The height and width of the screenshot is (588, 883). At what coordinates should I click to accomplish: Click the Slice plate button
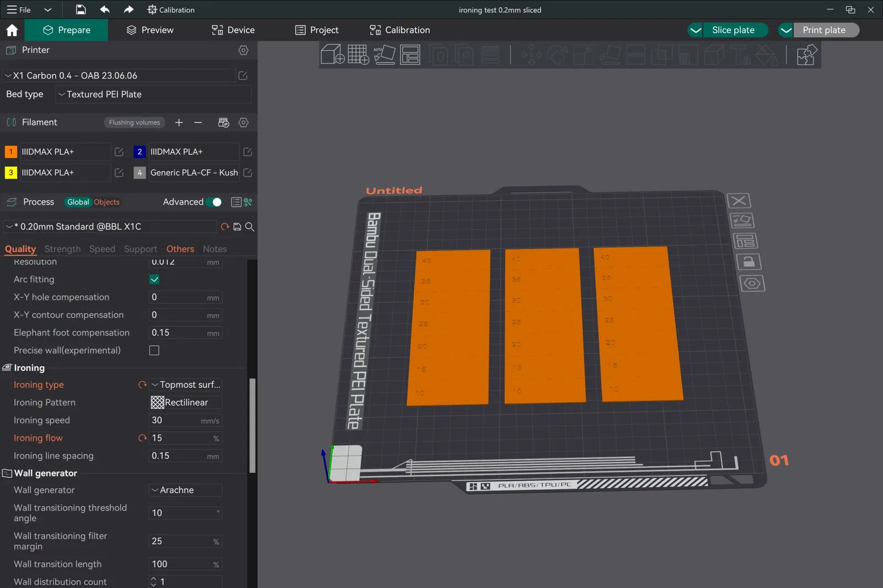733,30
